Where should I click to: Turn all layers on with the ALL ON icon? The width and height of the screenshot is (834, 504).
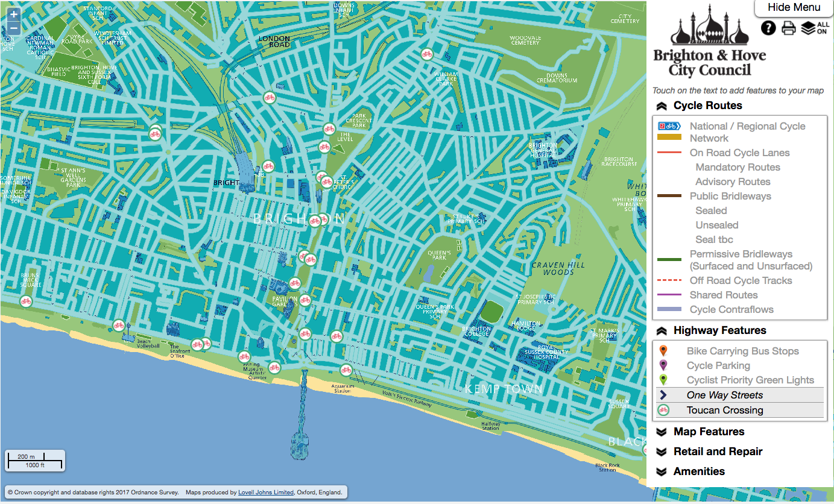coord(815,28)
